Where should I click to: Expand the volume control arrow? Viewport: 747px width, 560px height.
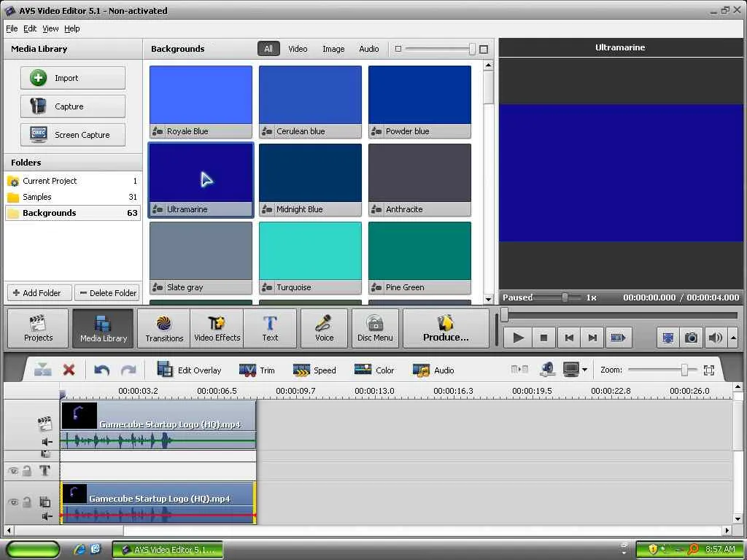click(732, 338)
